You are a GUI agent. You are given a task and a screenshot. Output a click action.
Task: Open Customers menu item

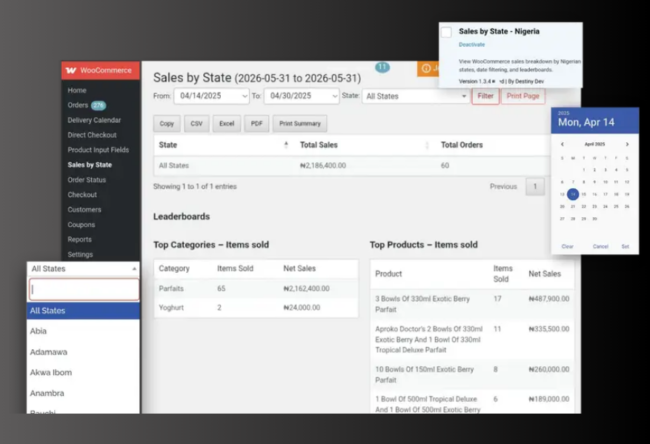[x=84, y=210]
